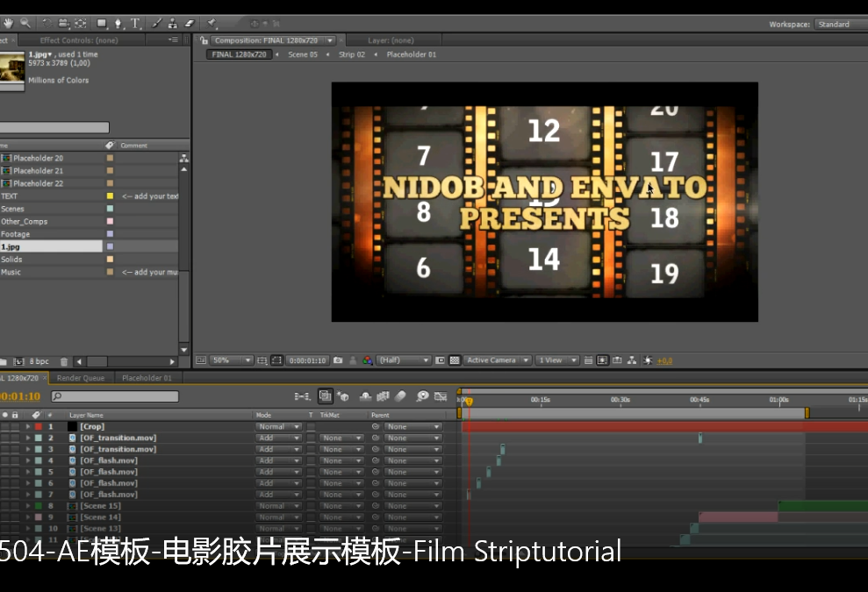Click the Reset Exposure aperture icon
Image resolution: width=868 pixels, height=592 pixels.
(x=648, y=360)
